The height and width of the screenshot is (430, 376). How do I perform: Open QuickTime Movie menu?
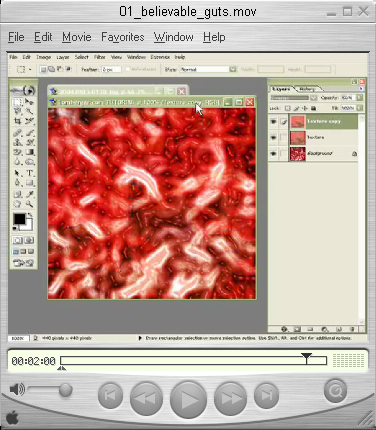[77, 37]
